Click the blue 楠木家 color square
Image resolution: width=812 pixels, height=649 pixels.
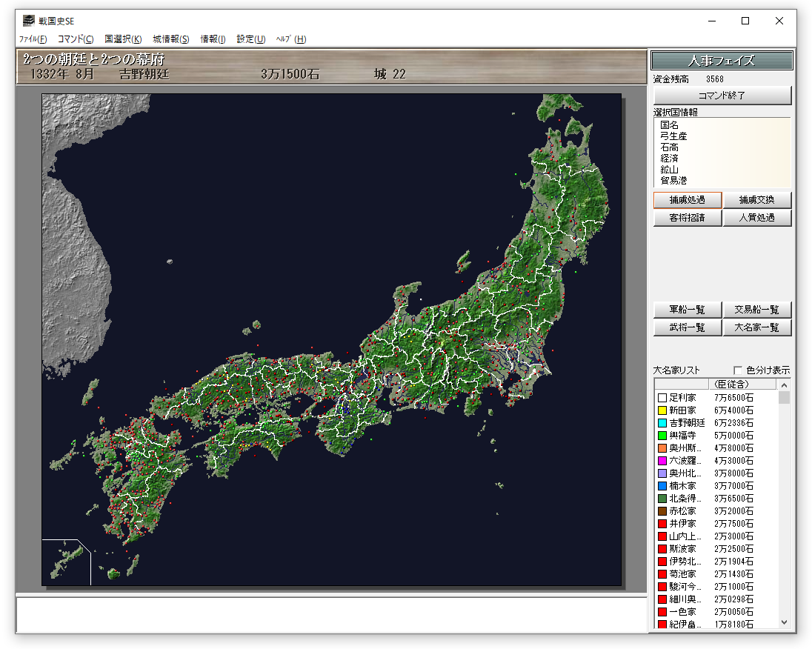tap(662, 486)
